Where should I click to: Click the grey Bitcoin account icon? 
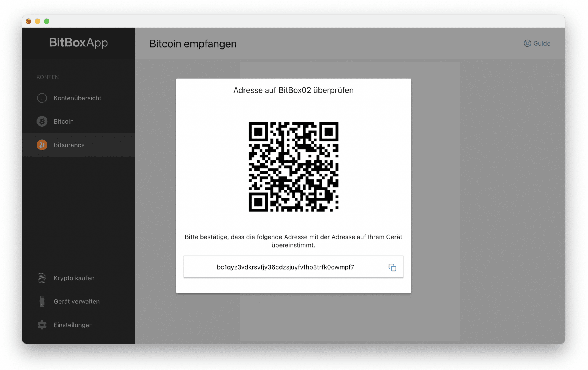[x=42, y=121]
